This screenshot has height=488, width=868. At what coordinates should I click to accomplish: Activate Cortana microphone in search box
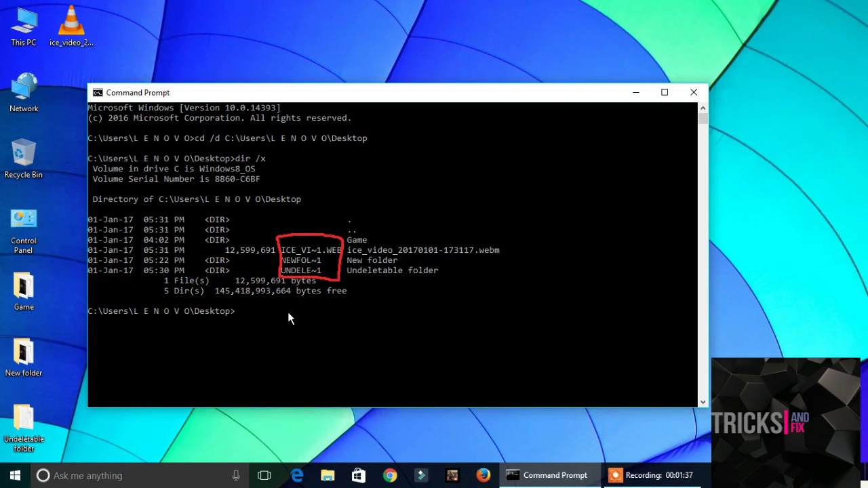coord(236,475)
